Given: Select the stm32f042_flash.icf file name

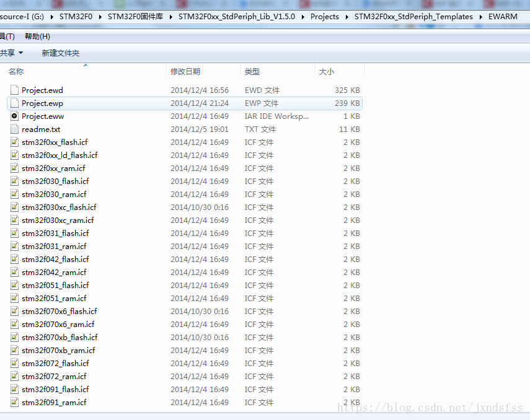Looking at the screenshot, I should pyautogui.click(x=55, y=260).
